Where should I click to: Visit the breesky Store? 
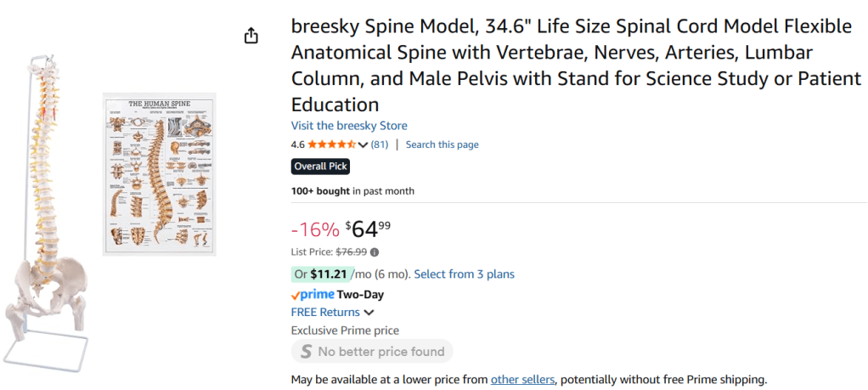tap(349, 126)
